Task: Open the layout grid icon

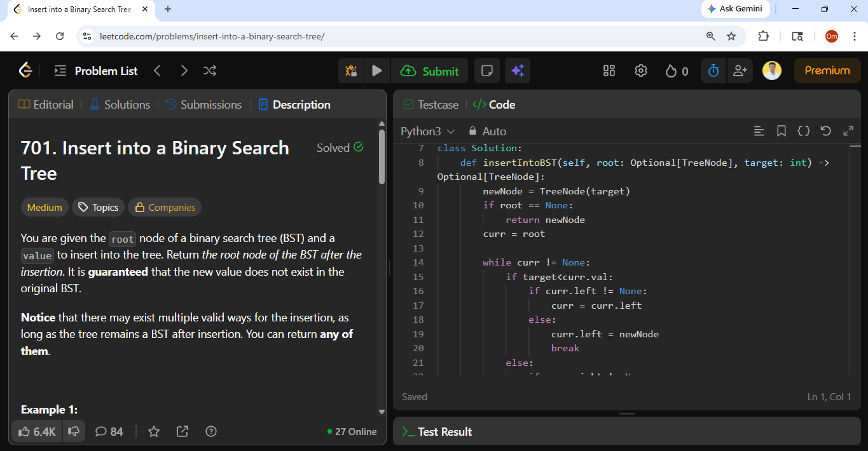Action: point(609,71)
